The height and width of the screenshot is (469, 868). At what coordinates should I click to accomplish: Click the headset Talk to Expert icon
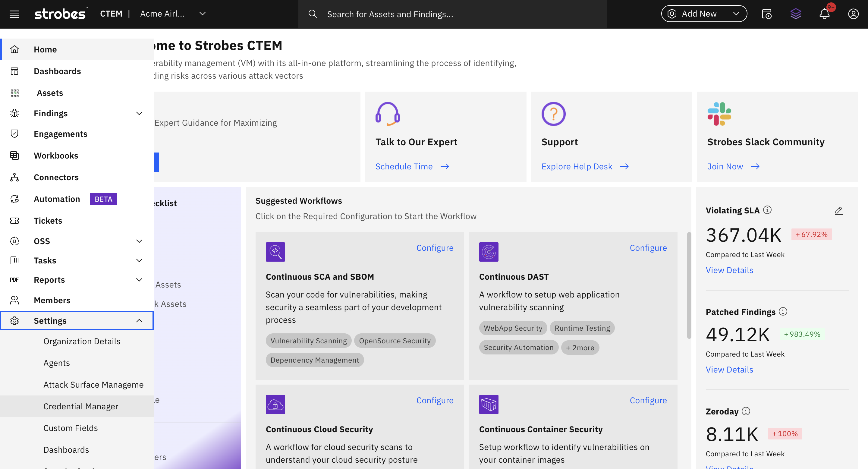click(388, 114)
